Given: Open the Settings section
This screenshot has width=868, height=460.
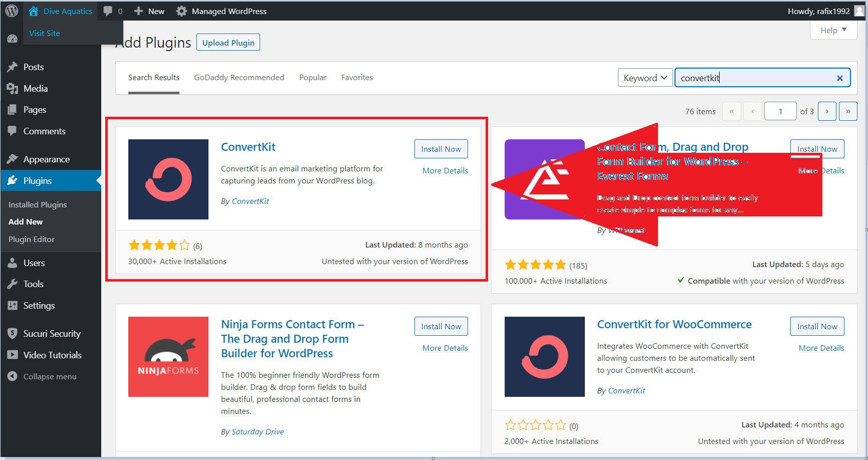Looking at the screenshot, I should (x=39, y=305).
